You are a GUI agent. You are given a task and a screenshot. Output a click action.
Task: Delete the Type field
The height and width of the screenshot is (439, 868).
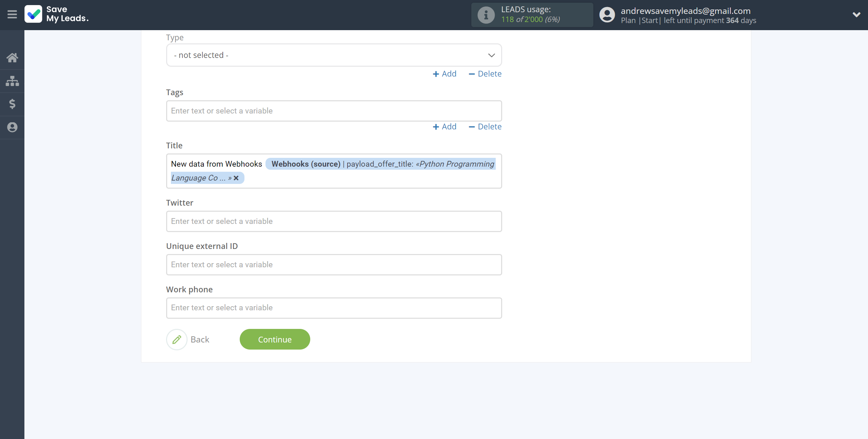(485, 74)
